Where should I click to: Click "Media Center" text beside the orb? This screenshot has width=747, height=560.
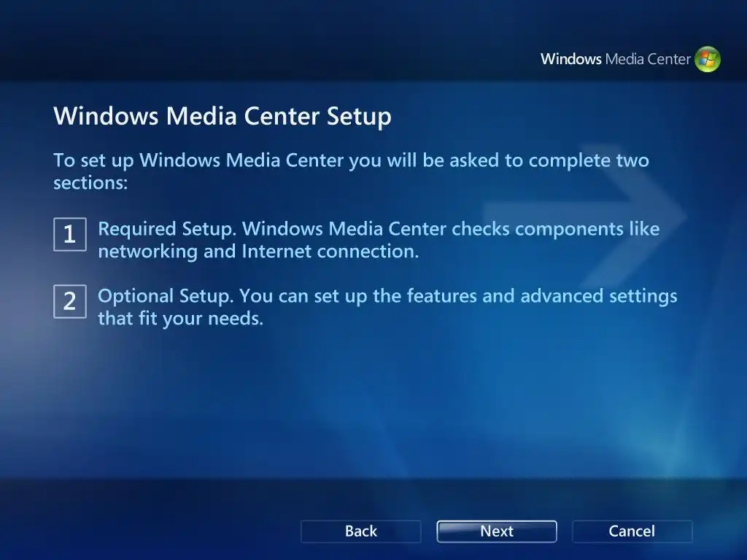click(x=648, y=59)
